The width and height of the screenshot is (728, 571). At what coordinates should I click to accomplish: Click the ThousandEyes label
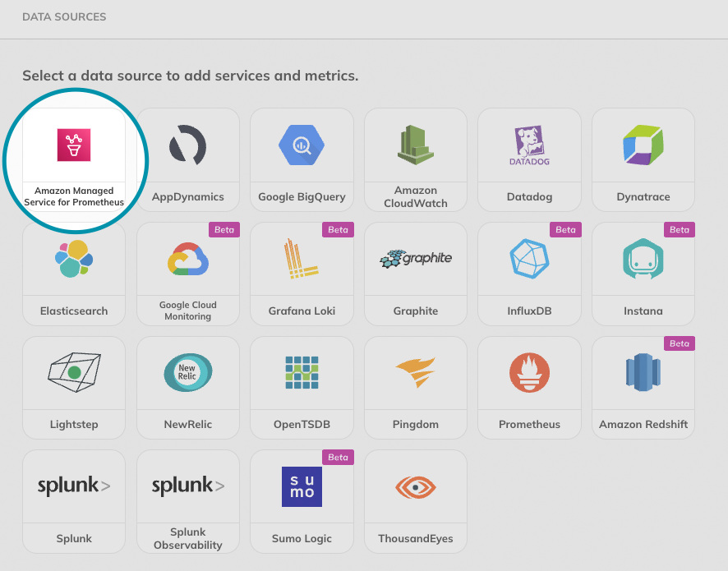[x=416, y=538]
